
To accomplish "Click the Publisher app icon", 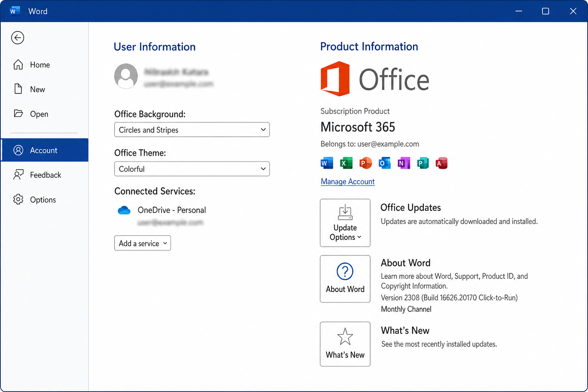I will 423,163.
